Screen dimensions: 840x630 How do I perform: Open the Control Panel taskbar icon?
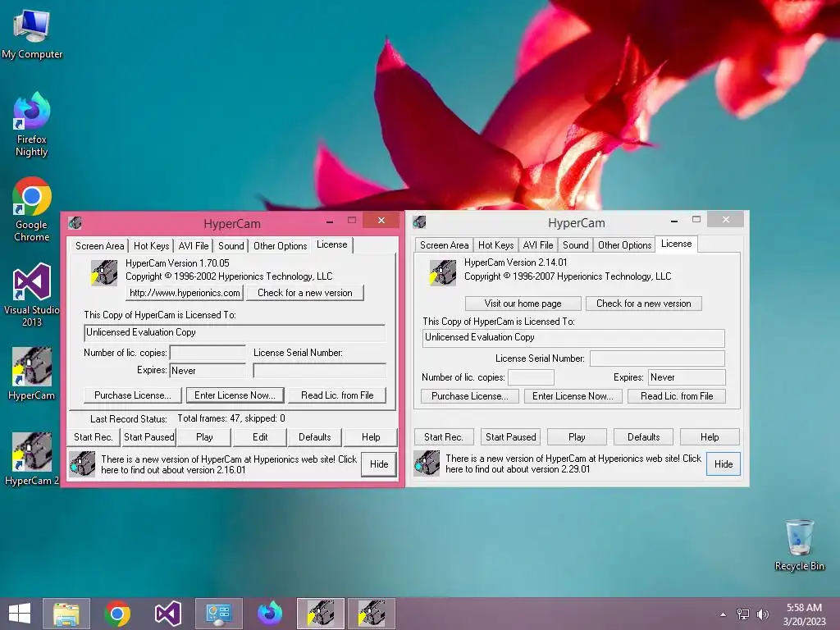pos(218,614)
